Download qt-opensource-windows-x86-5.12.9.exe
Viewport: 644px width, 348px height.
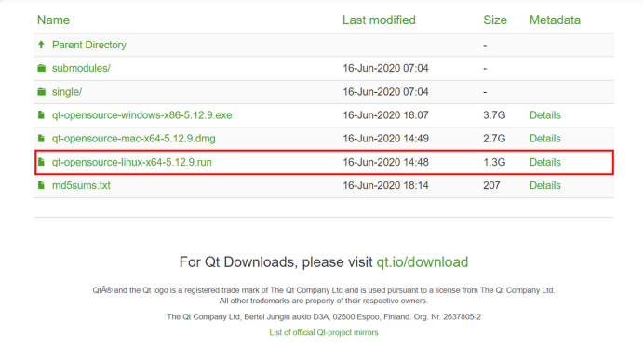point(141,115)
